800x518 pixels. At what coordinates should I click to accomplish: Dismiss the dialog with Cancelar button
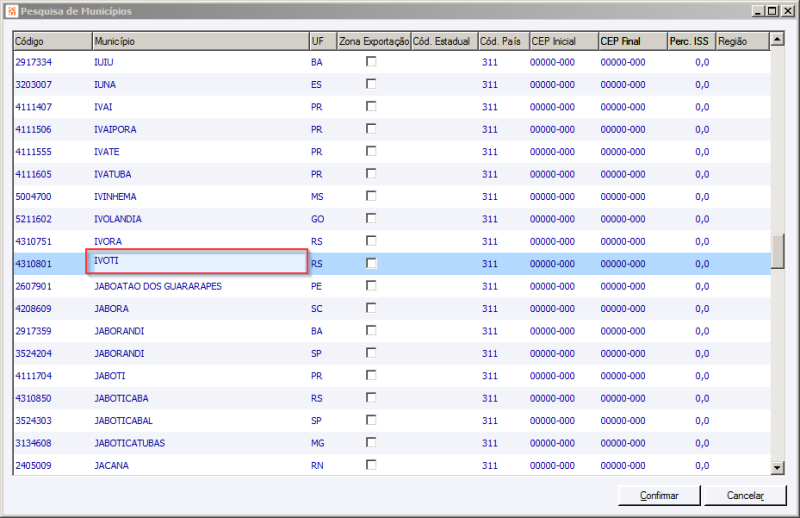[745, 496]
